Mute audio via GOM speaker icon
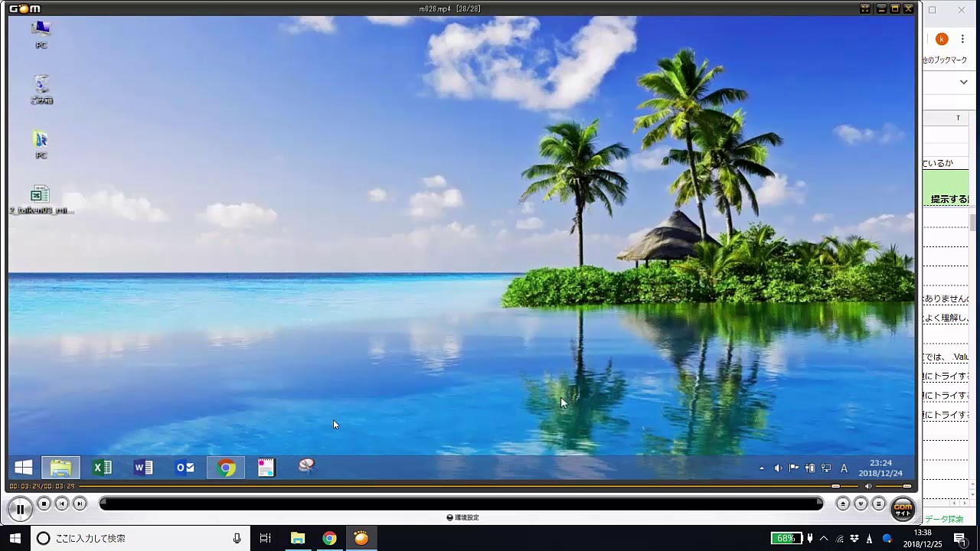This screenshot has height=551, width=980. (868, 486)
